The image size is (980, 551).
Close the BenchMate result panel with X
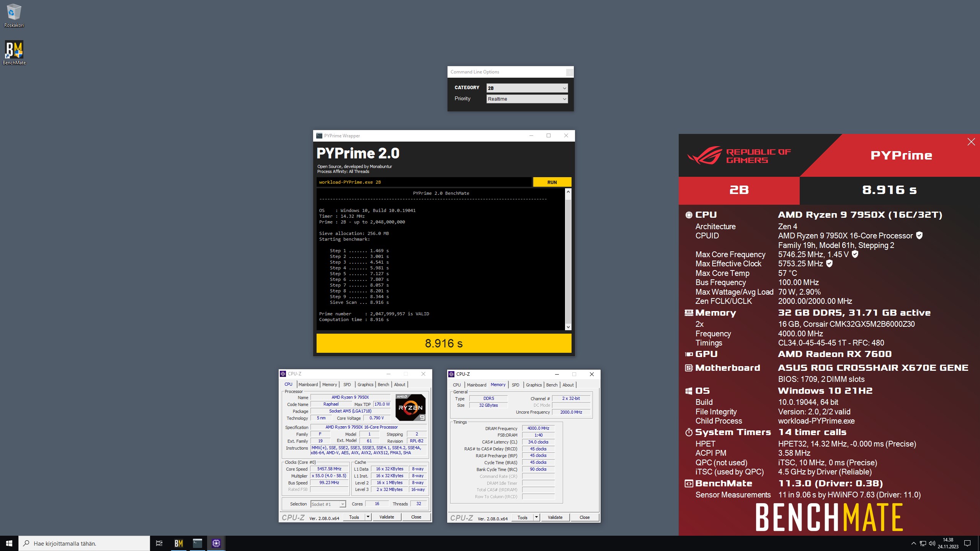point(971,142)
